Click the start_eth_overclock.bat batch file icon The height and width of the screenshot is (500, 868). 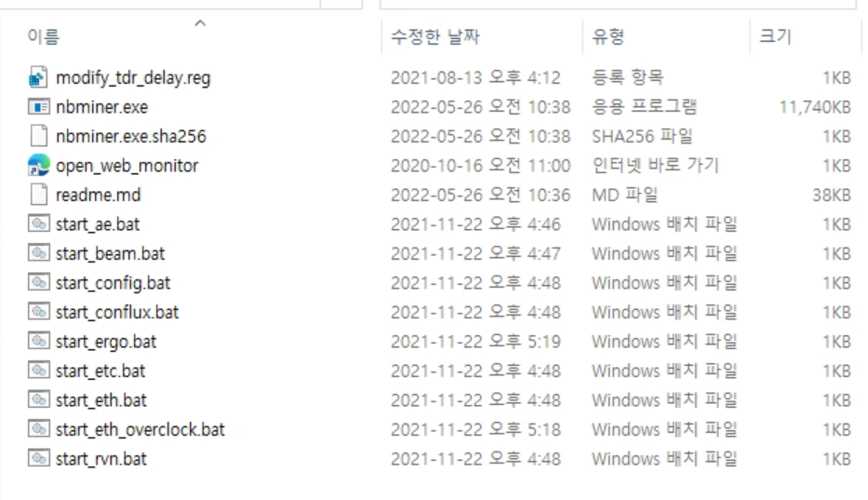38,429
